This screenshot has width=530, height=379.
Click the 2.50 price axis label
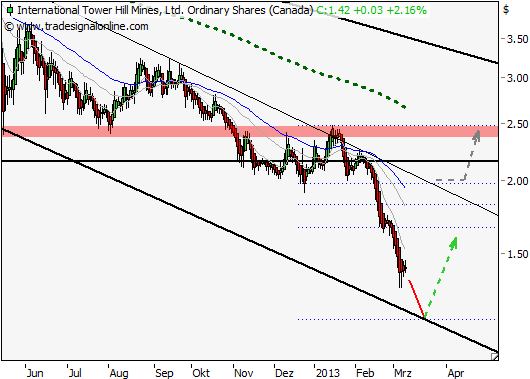point(517,124)
